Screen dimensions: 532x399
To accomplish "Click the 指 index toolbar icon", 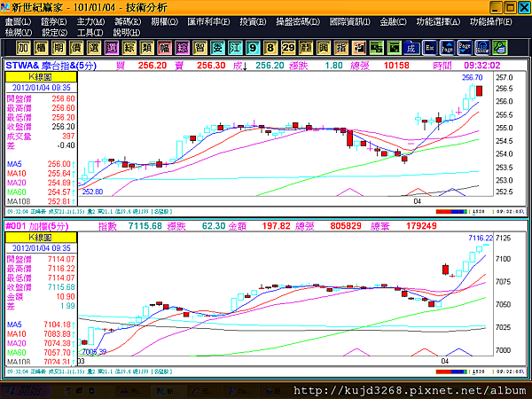I will [341, 48].
